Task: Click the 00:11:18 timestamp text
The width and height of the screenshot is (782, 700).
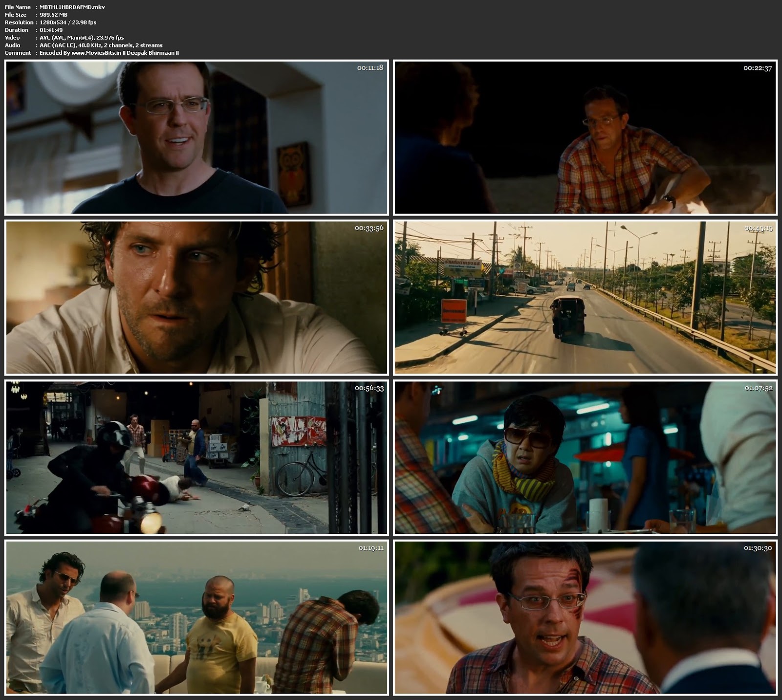Action: [x=370, y=68]
